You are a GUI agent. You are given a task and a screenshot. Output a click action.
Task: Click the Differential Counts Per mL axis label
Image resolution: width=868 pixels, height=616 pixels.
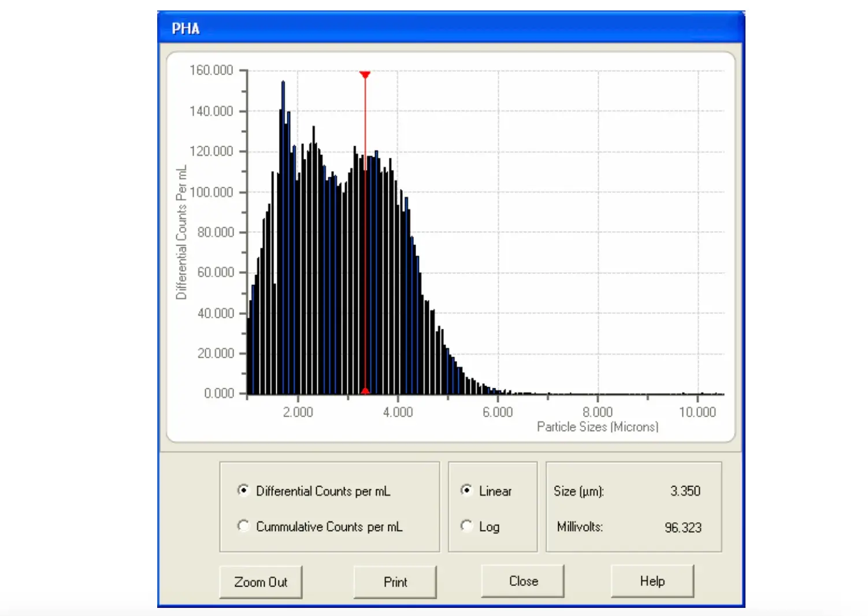181,232
